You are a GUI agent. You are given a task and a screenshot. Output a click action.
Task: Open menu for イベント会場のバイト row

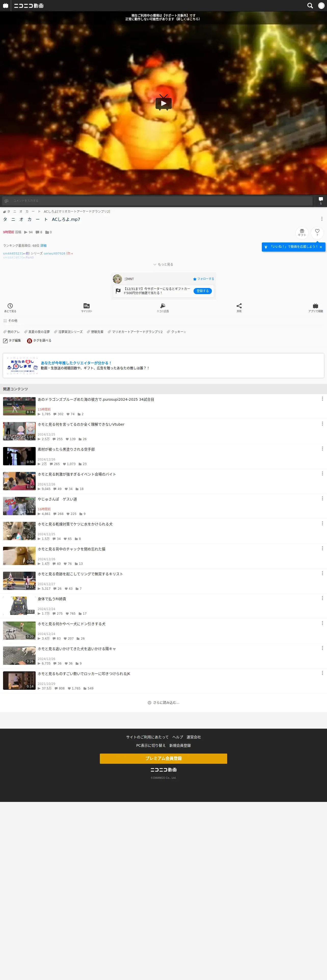(322, 473)
